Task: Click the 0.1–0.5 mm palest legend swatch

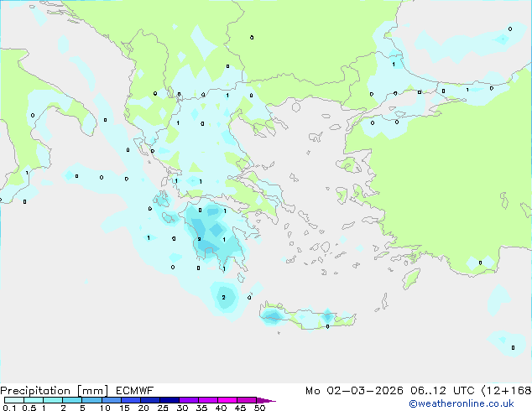Action: tap(14, 400)
